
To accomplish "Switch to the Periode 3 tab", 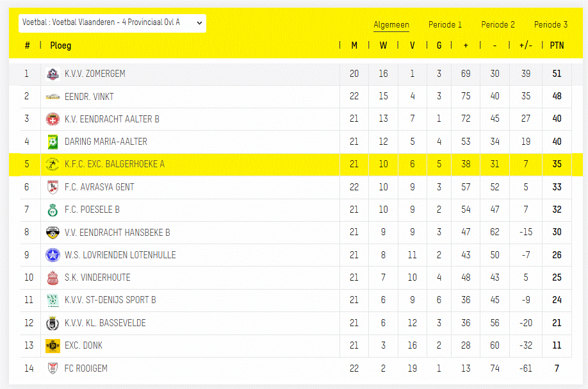I will [x=551, y=25].
